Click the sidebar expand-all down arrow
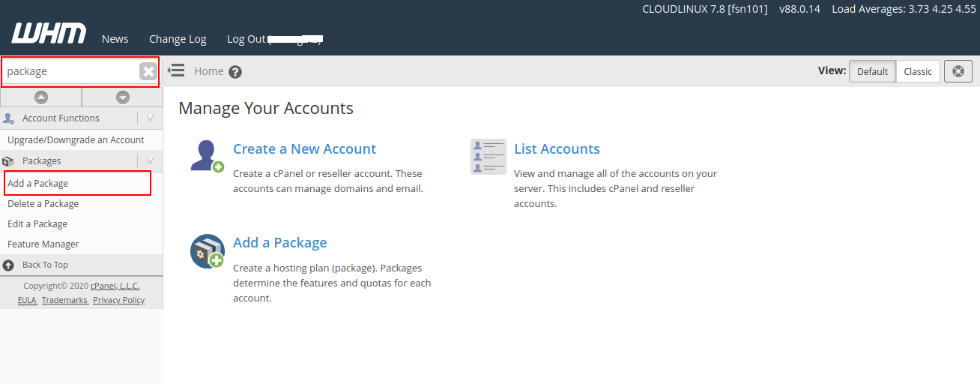980x384 pixels. 123,97
